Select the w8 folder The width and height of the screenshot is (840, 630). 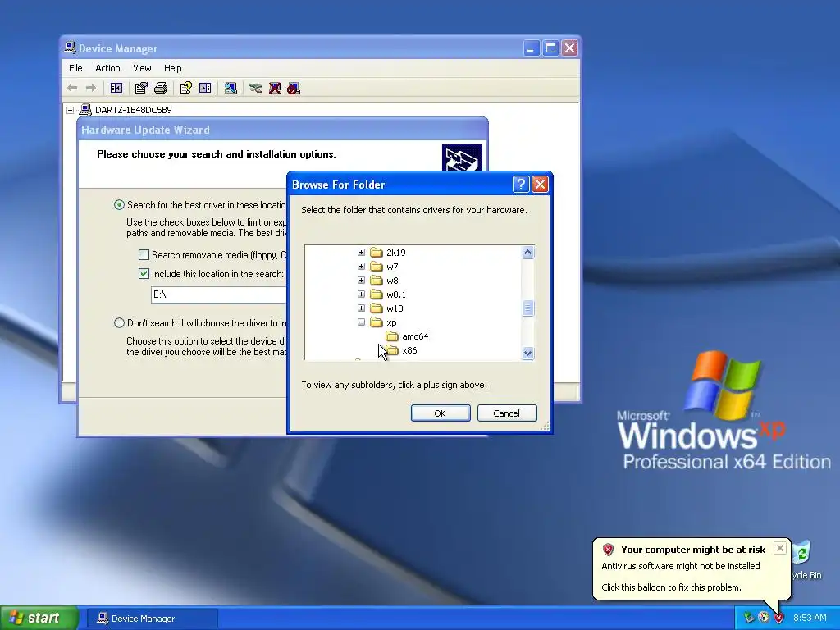(392, 281)
